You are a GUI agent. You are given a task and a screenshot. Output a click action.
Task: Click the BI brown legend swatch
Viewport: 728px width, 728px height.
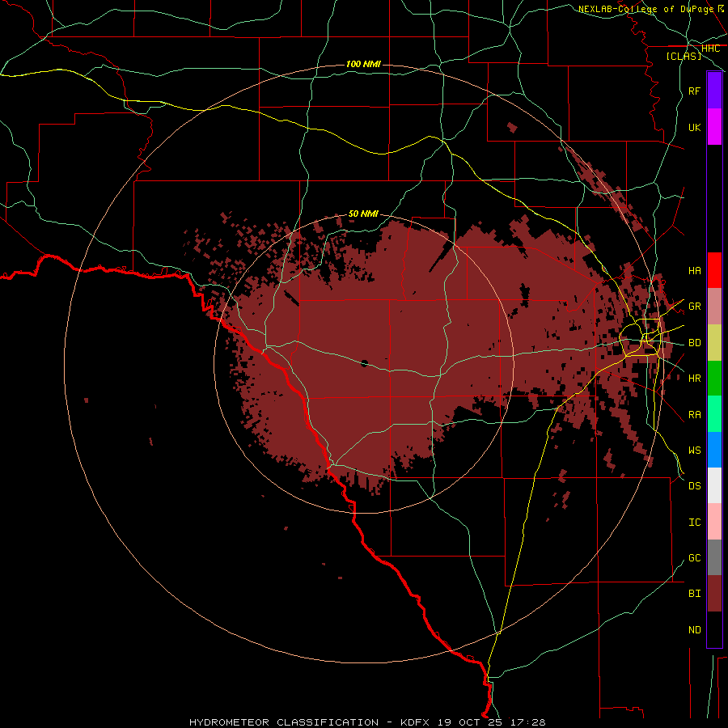(714, 594)
